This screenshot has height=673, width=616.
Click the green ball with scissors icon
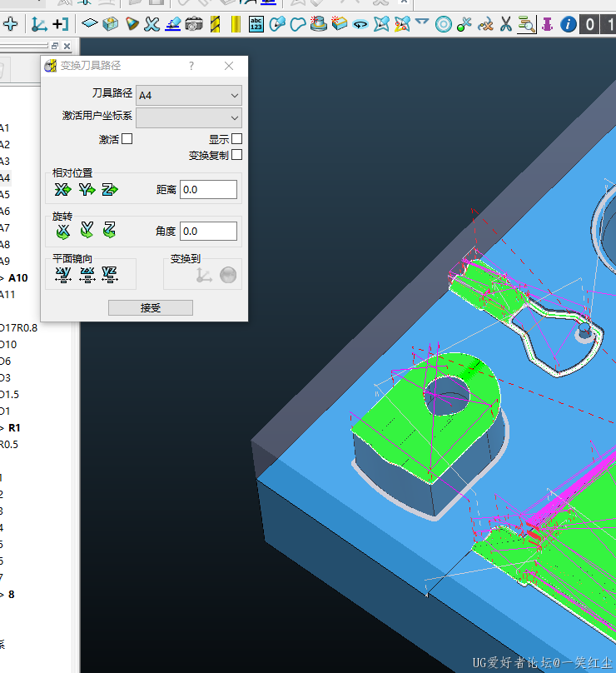(464, 24)
